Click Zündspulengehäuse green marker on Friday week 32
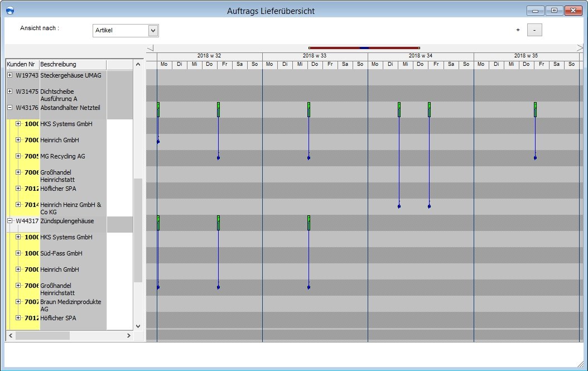Viewport: 588px width, 371px height. (x=218, y=223)
